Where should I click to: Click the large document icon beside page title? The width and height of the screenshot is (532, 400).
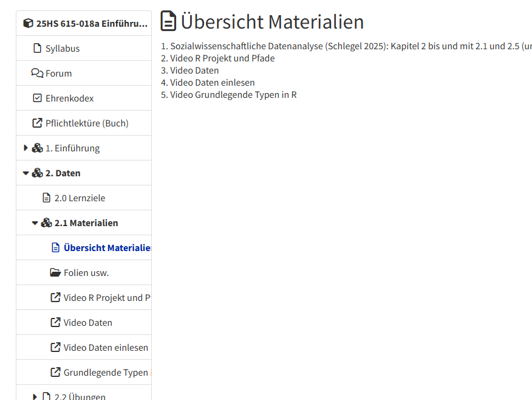[x=169, y=21]
